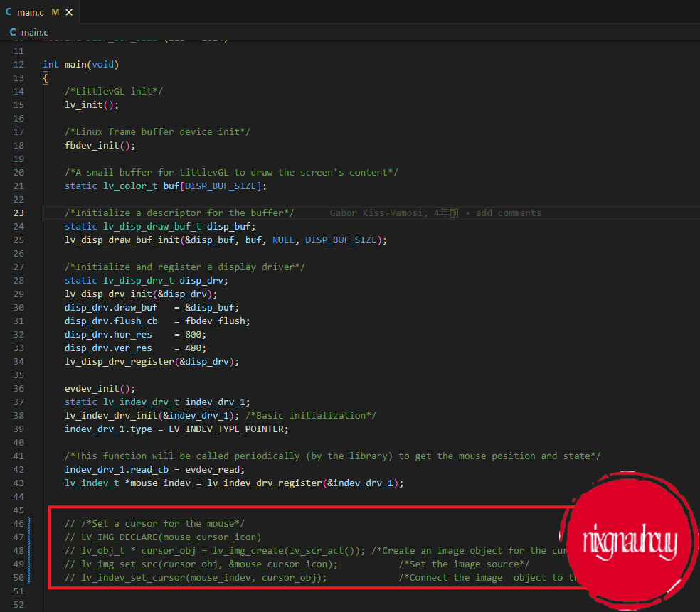Click the C file icon in the main.c tab
The width and height of the screenshot is (700, 612).
pyautogui.click(x=9, y=12)
